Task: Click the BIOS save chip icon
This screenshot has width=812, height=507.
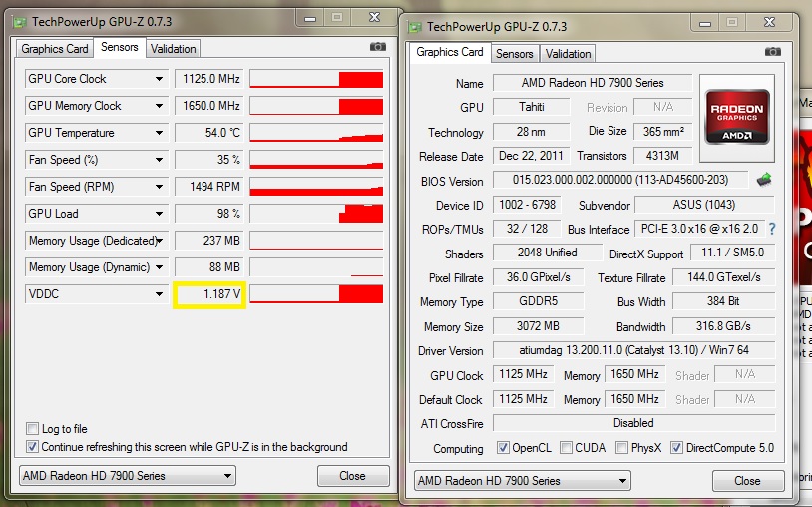Action: click(764, 180)
